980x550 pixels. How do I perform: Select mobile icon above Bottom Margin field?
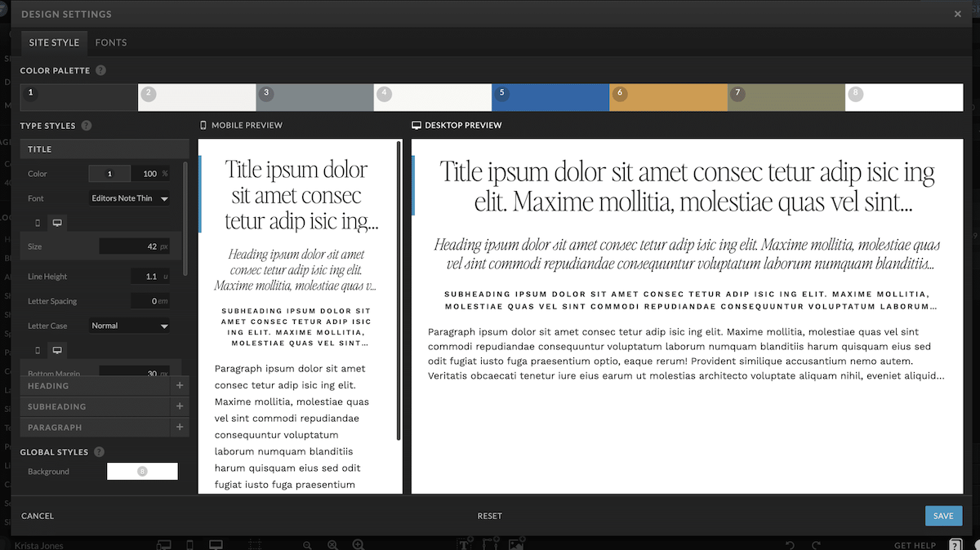point(37,350)
